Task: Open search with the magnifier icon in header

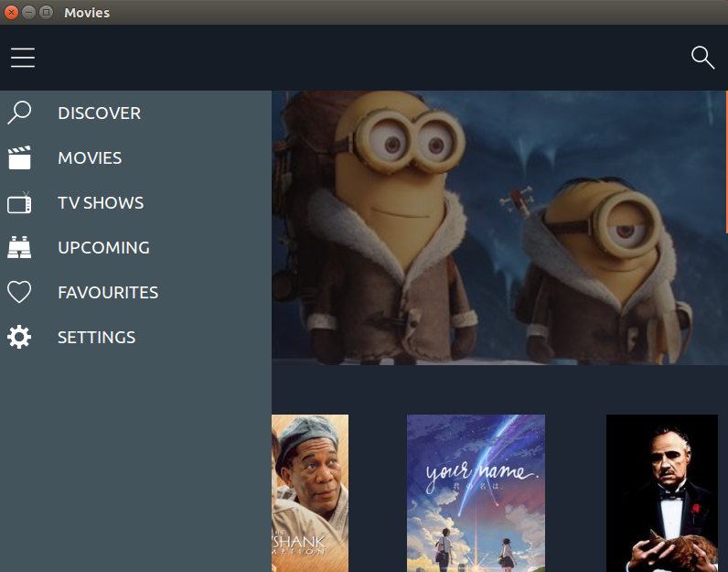Action: point(702,58)
